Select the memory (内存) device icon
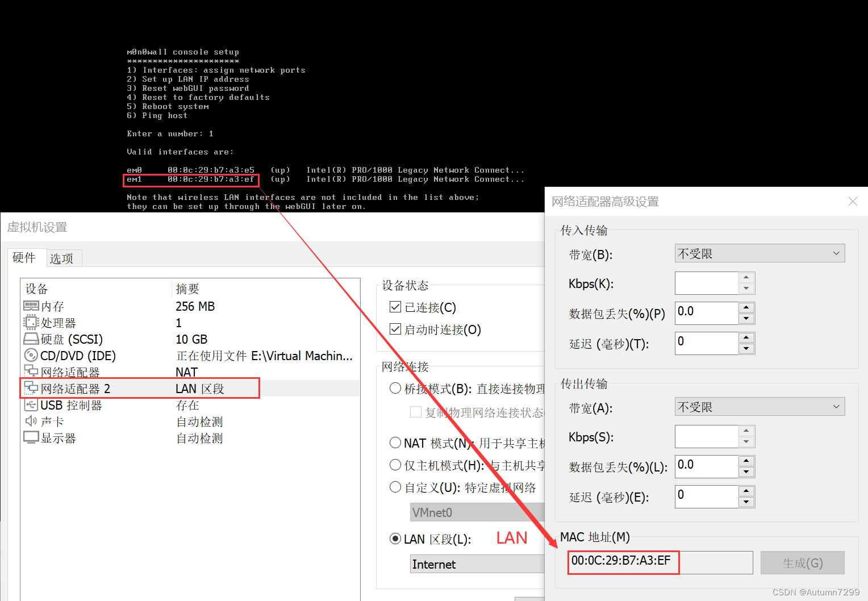This screenshot has width=868, height=601. 31,306
